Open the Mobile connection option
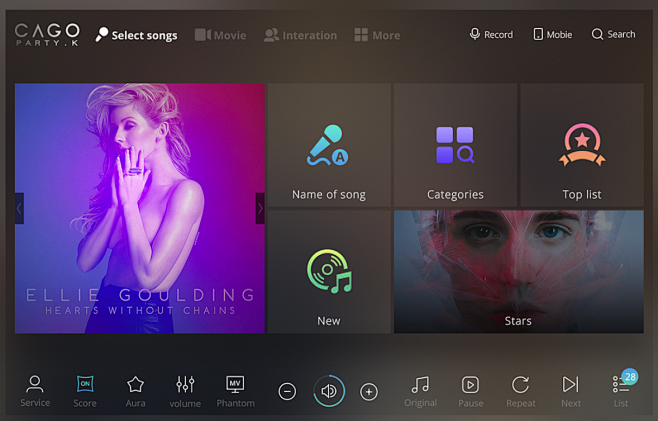The image size is (658, 421). pyautogui.click(x=552, y=34)
